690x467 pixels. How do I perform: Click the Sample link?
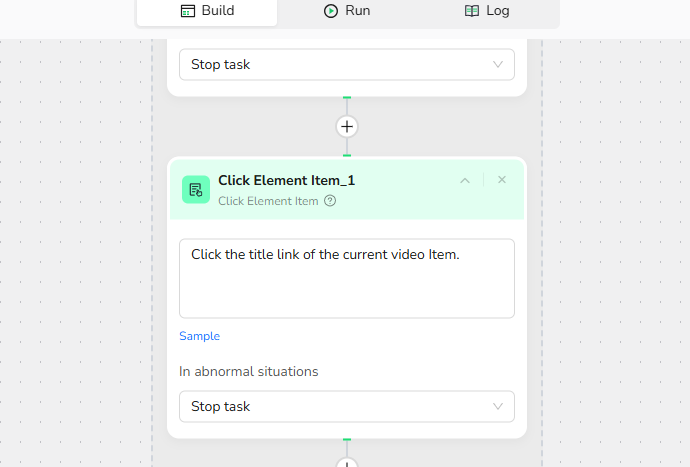click(x=199, y=336)
